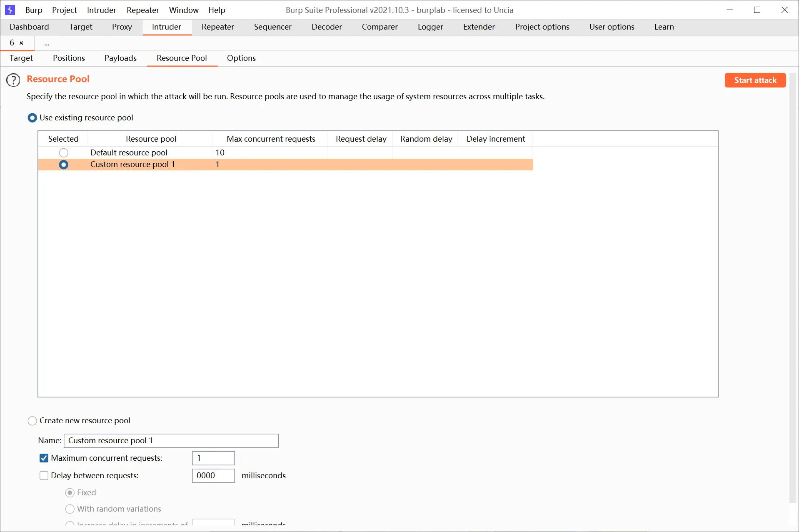Click the Custom resource pool 1 row name

point(132,165)
